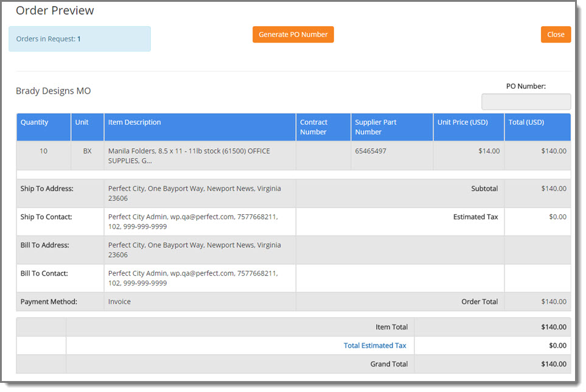
Task: Click the Item Description column header
Action: (134, 122)
